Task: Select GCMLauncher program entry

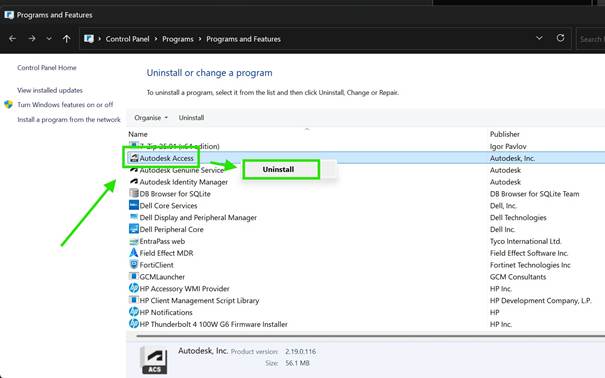Action: tap(162, 277)
